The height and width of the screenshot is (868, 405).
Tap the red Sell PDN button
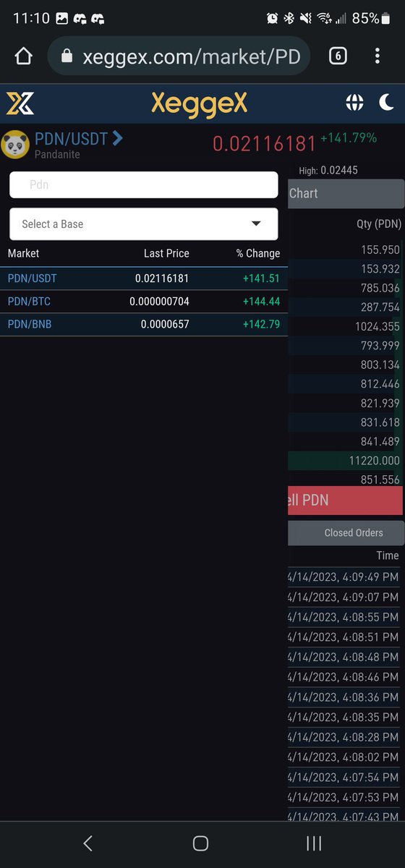346,501
